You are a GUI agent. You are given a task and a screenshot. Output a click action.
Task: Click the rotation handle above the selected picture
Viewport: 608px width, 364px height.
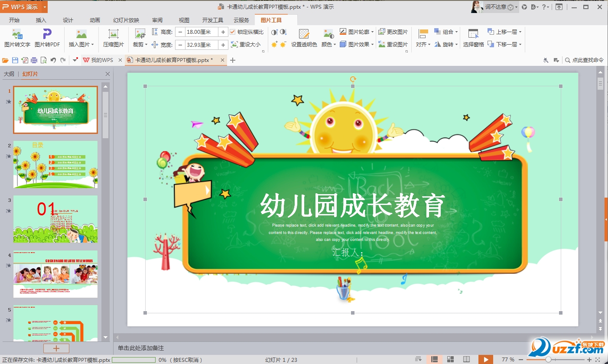coord(353,79)
